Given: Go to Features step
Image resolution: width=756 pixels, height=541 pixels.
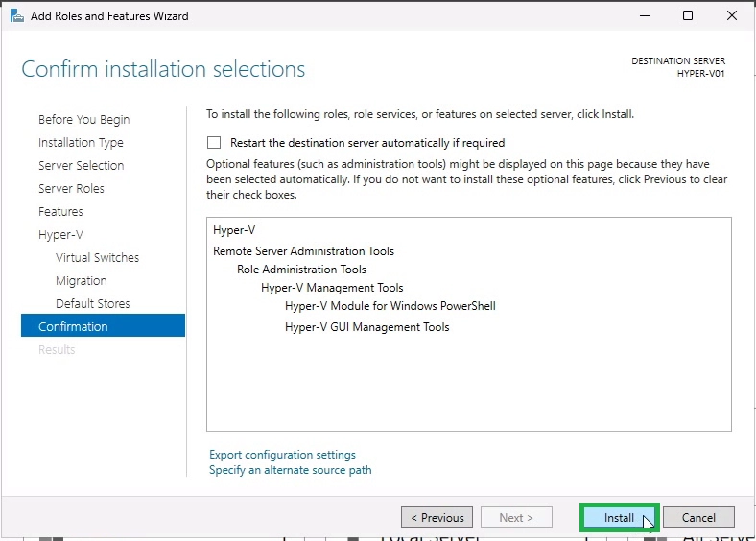Looking at the screenshot, I should tap(60, 212).
